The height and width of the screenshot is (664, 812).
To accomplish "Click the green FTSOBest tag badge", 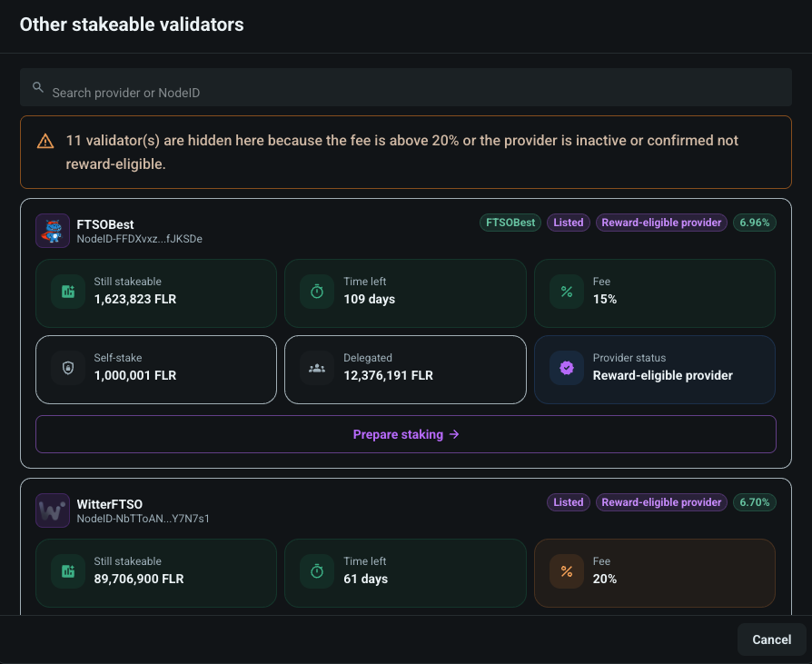I will 510,223.
